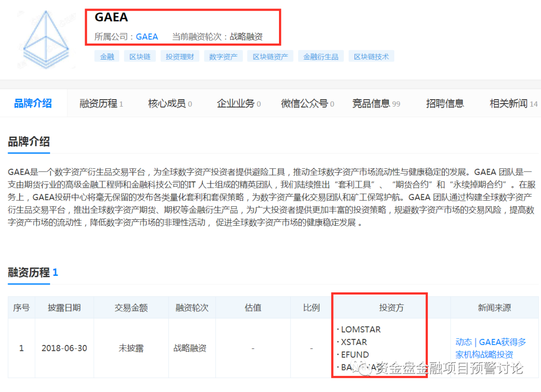541x392 pixels.
Task: Click the GAEA brand title
Action: point(111,17)
